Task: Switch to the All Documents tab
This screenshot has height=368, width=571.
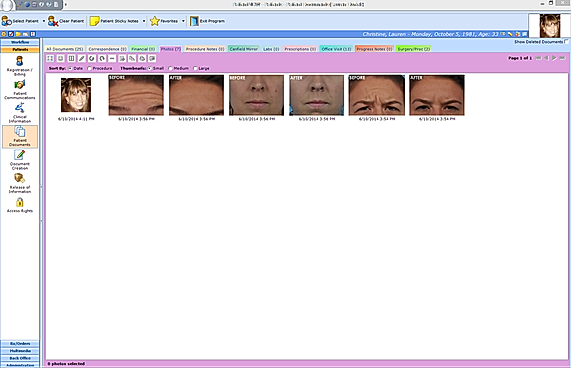Action: (x=65, y=49)
